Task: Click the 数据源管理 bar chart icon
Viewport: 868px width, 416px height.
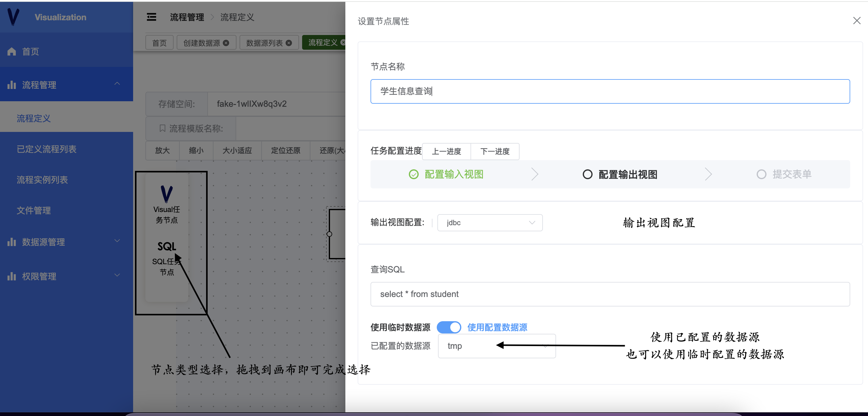Action: tap(12, 242)
